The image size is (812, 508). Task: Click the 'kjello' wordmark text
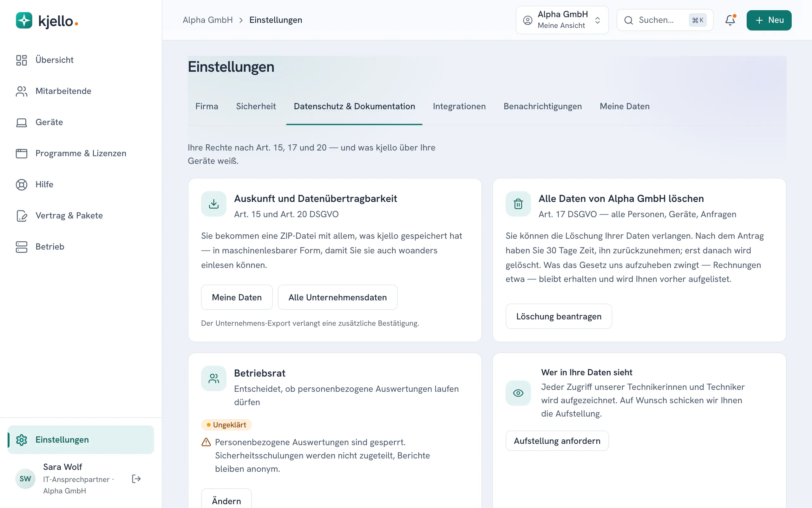56,21
